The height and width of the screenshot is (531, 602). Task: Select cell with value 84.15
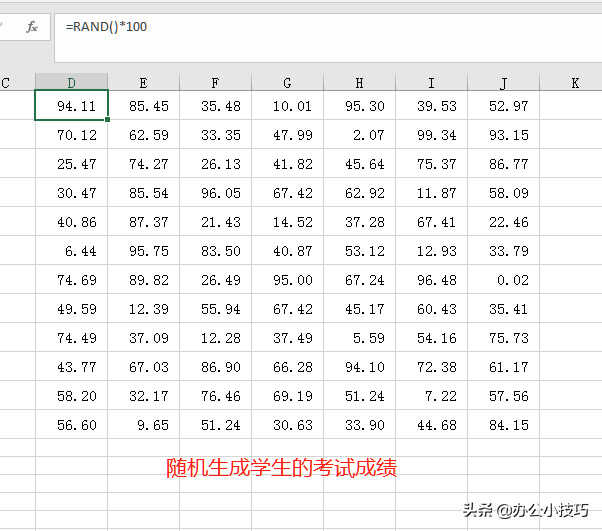pyautogui.click(x=503, y=424)
